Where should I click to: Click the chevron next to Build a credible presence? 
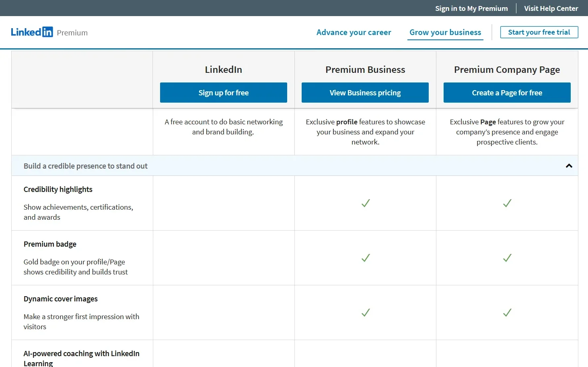pyautogui.click(x=569, y=165)
